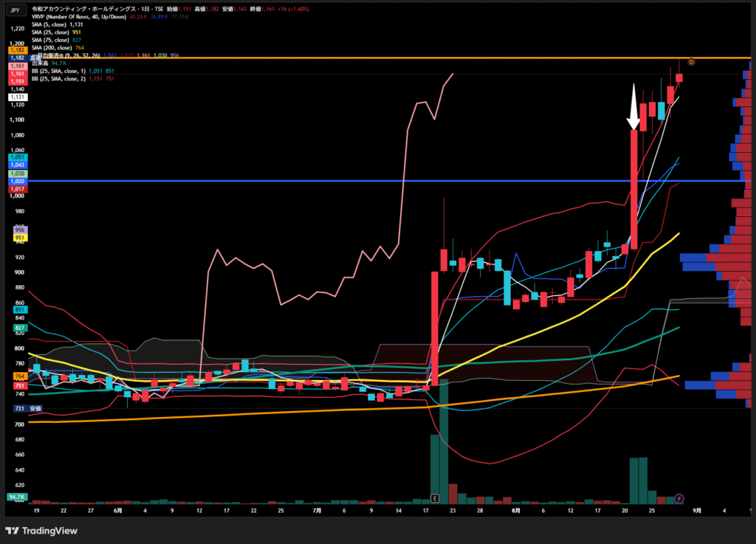756x544 pixels.
Task: Click the 6月 label on the time axis
Action: [x=117, y=510]
